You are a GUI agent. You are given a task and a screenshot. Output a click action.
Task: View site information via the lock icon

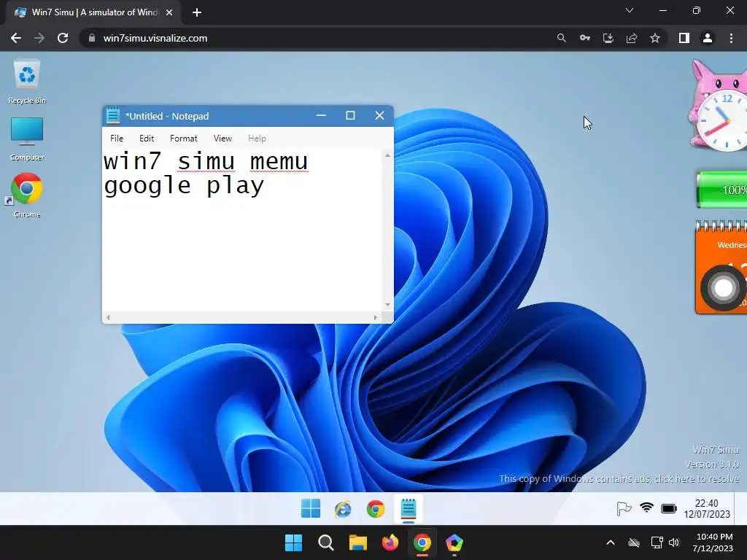92,38
